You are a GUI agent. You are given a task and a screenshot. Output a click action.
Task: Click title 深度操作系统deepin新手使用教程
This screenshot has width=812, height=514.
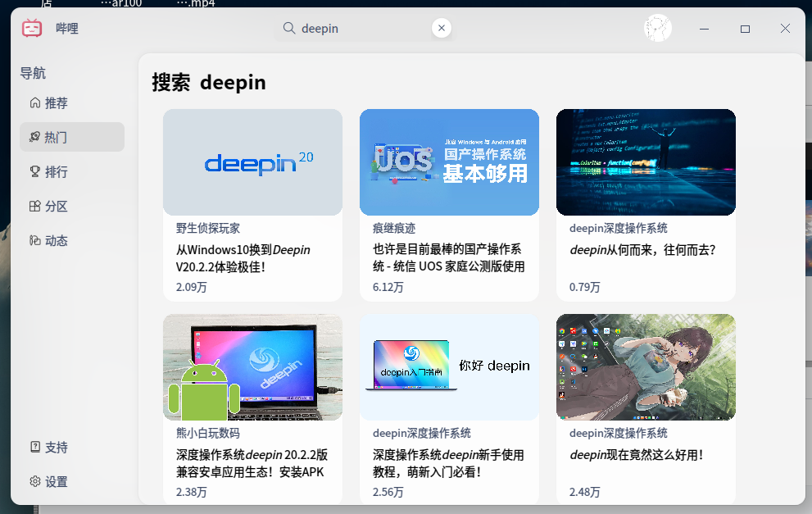coord(448,463)
